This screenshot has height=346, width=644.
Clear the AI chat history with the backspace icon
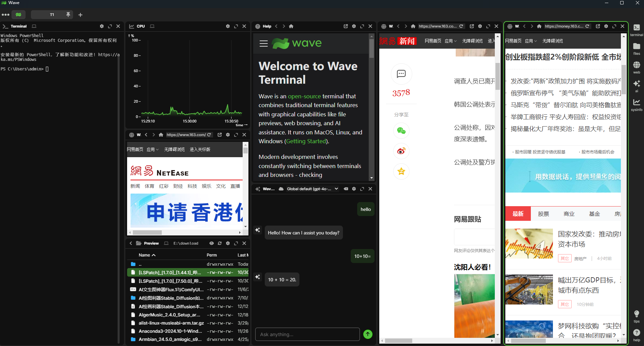pyautogui.click(x=346, y=189)
